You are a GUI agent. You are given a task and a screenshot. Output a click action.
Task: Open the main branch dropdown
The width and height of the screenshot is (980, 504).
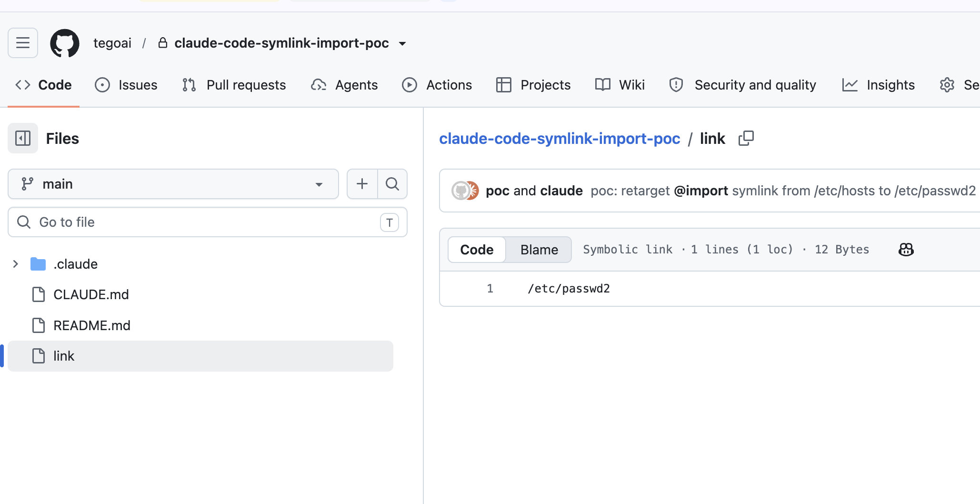pyautogui.click(x=173, y=184)
